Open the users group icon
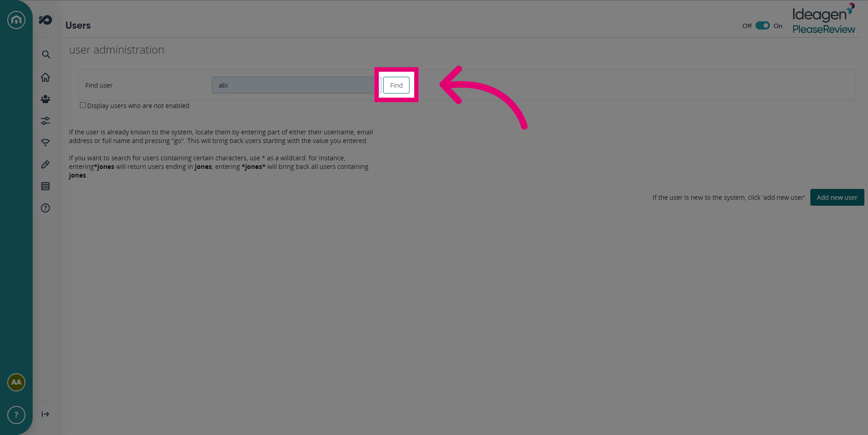 tap(45, 99)
